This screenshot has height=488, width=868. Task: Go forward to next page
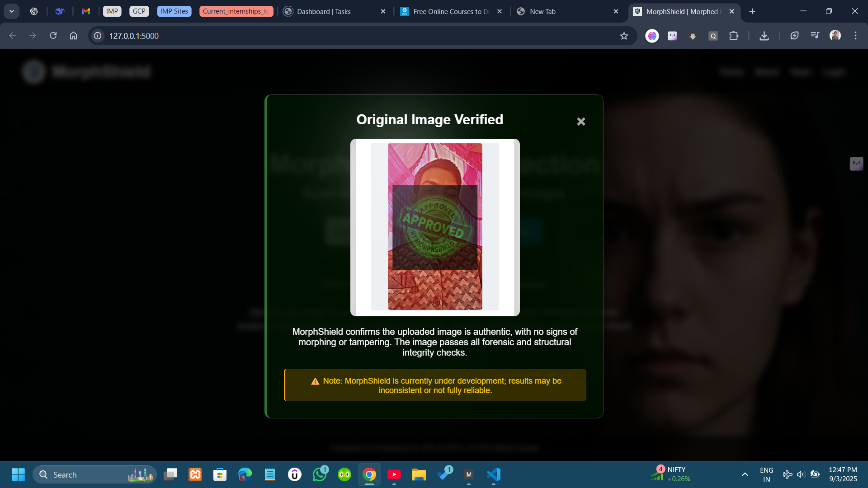click(33, 36)
